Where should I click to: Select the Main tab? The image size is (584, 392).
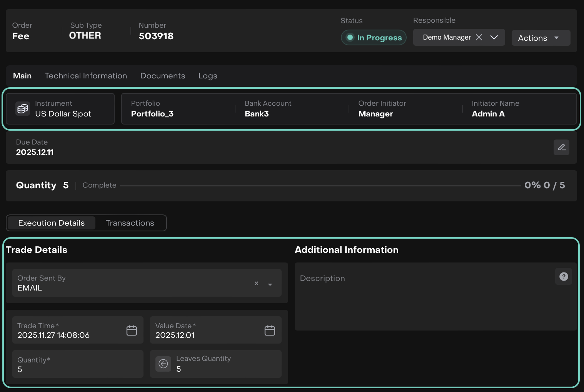coord(22,76)
